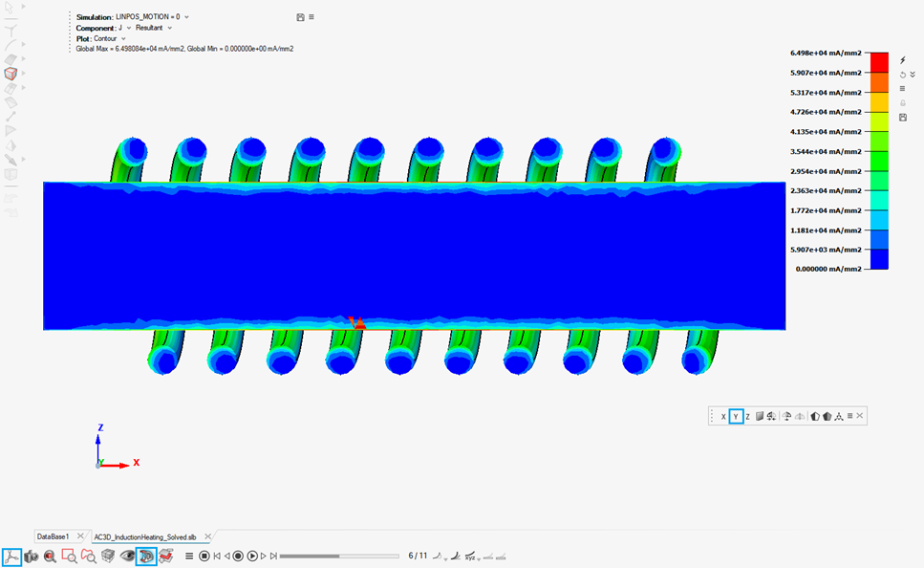Reset the legend with circular arrow icon
924x568 pixels.
[902, 75]
